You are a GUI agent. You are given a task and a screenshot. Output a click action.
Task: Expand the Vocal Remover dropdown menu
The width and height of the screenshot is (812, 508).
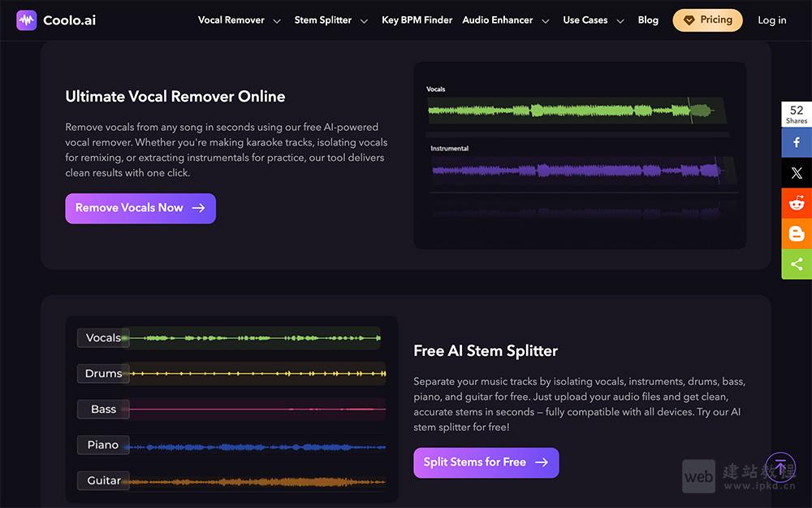click(x=277, y=21)
